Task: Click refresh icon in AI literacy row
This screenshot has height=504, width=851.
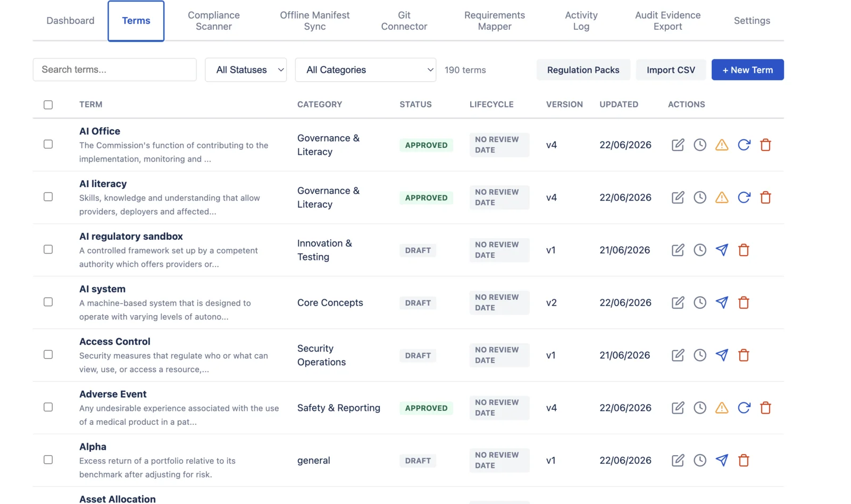Action: pos(744,197)
